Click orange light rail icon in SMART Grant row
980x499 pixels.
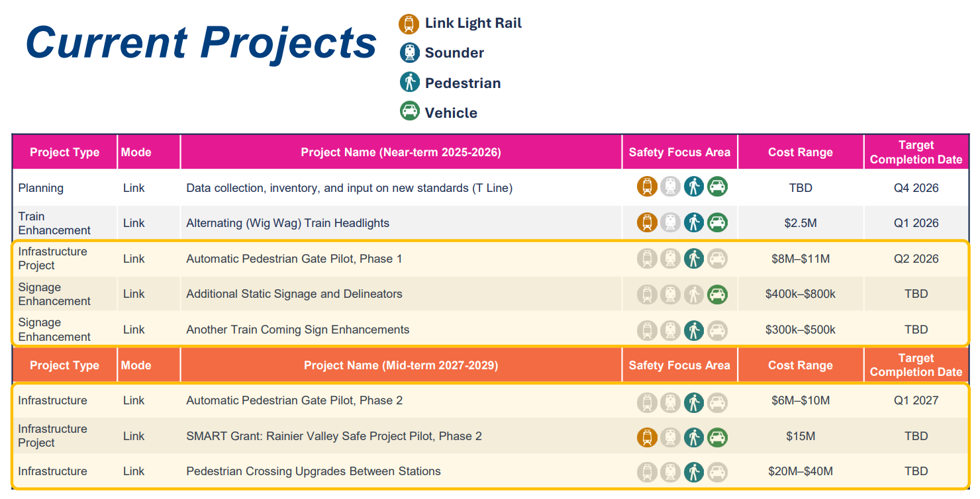click(x=648, y=437)
